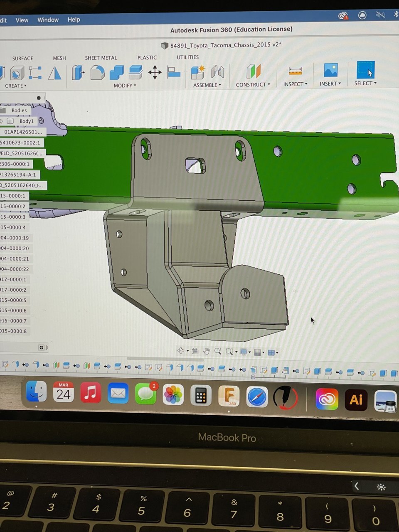Click the Zoom tool icon

[218, 352]
